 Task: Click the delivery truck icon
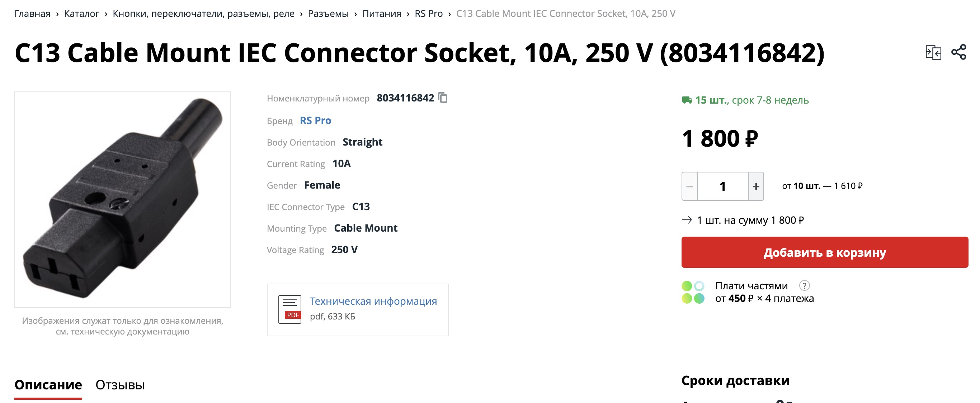pyautogui.click(x=687, y=100)
